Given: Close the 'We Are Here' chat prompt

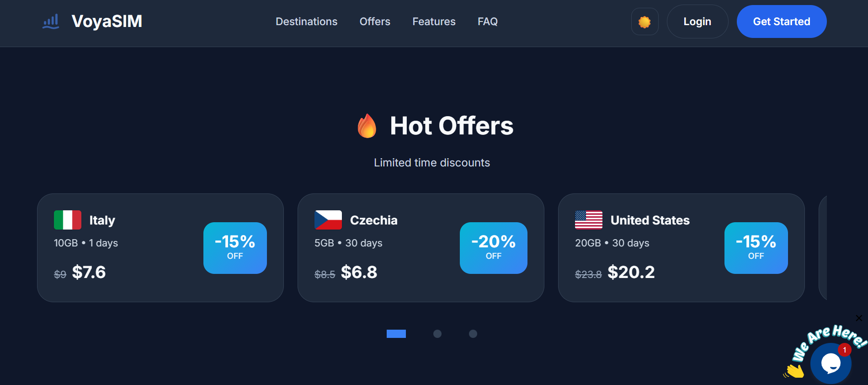Looking at the screenshot, I should 859,318.
